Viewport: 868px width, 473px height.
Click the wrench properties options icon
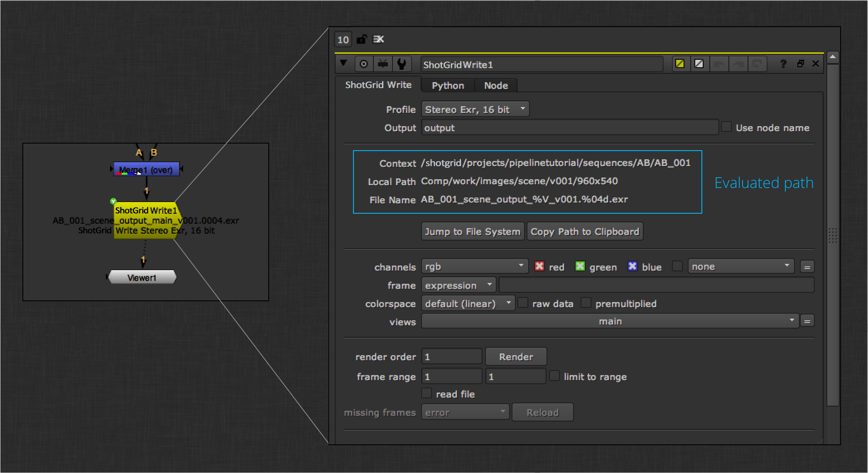(401, 64)
